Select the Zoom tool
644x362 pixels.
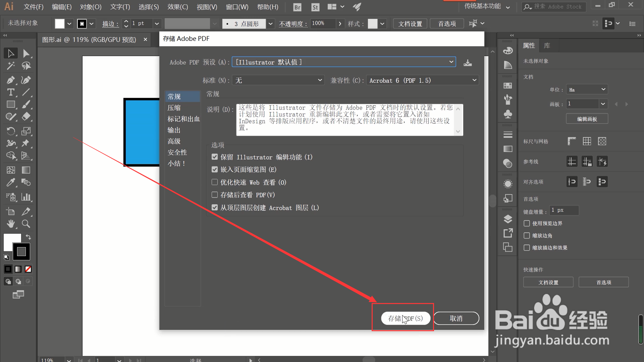[x=26, y=224]
